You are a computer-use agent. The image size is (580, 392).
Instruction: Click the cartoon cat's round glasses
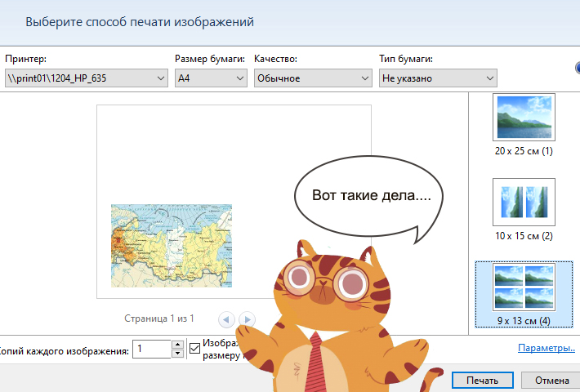click(x=327, y=282)
